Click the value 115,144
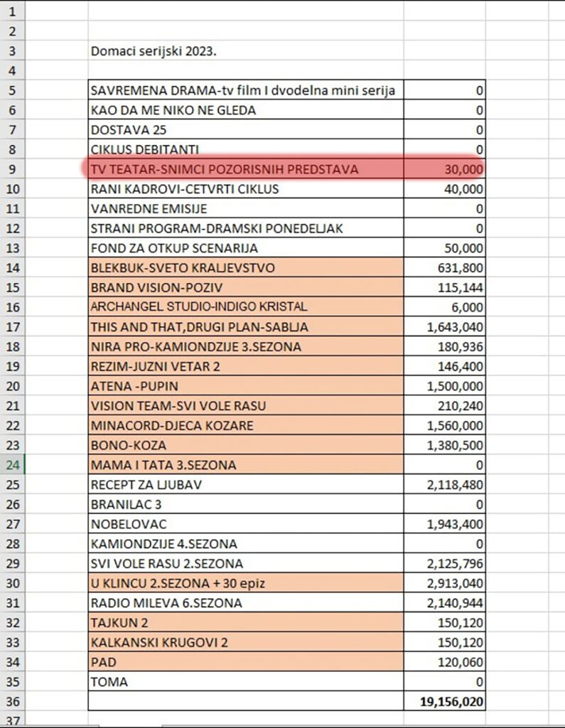 [x=460, y=288]
